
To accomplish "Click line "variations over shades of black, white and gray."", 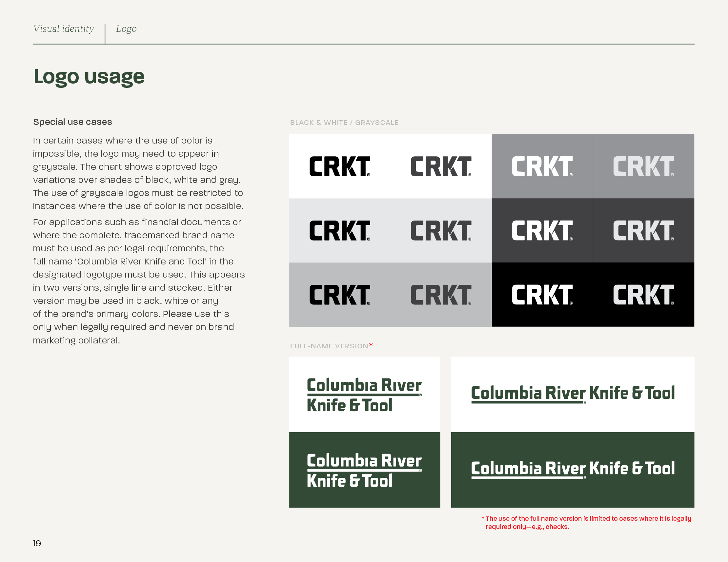I will coord(137,180).
